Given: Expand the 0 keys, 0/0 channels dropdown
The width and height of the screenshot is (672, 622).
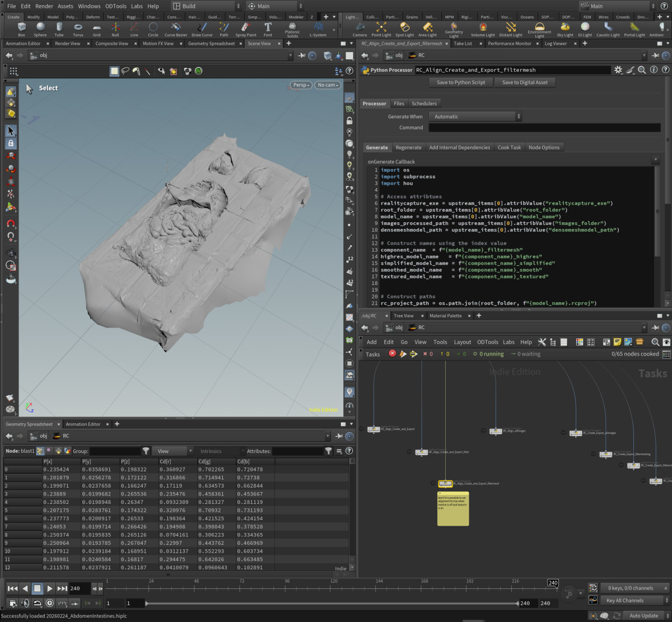Looking at the screenshot, I should 635,588.
